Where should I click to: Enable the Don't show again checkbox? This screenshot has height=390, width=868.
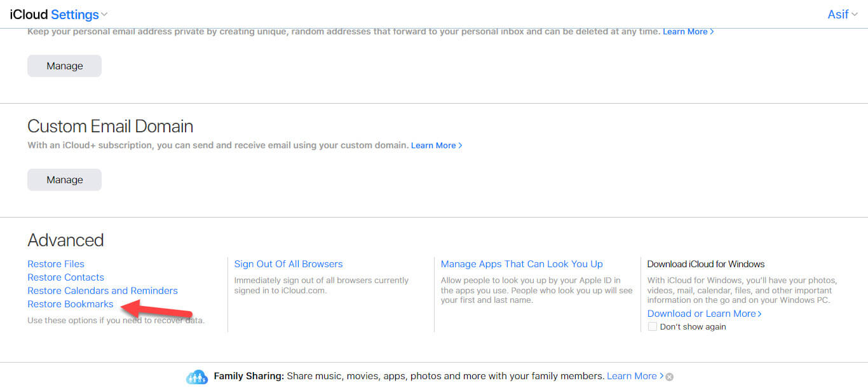[652, 326]
